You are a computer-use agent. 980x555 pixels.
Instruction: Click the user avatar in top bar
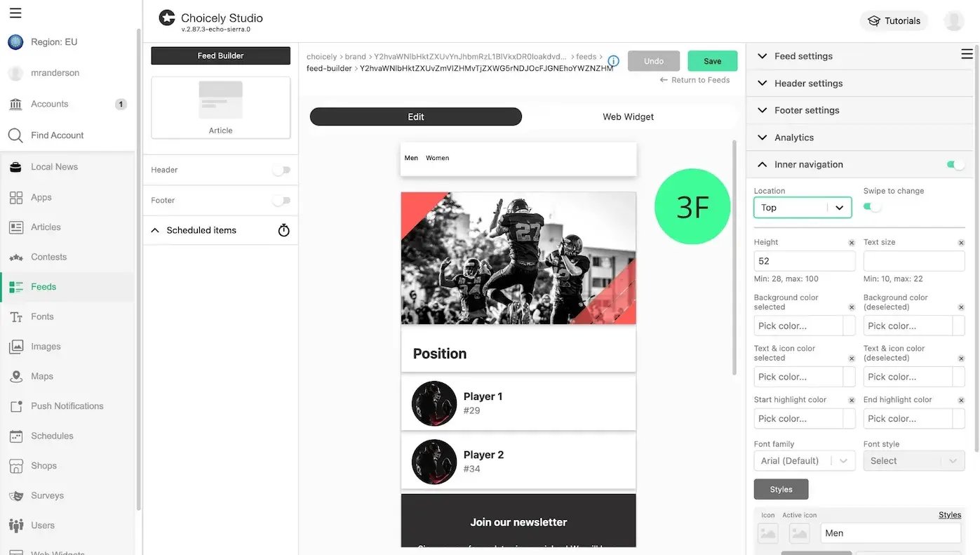click(x=953, y=21)
